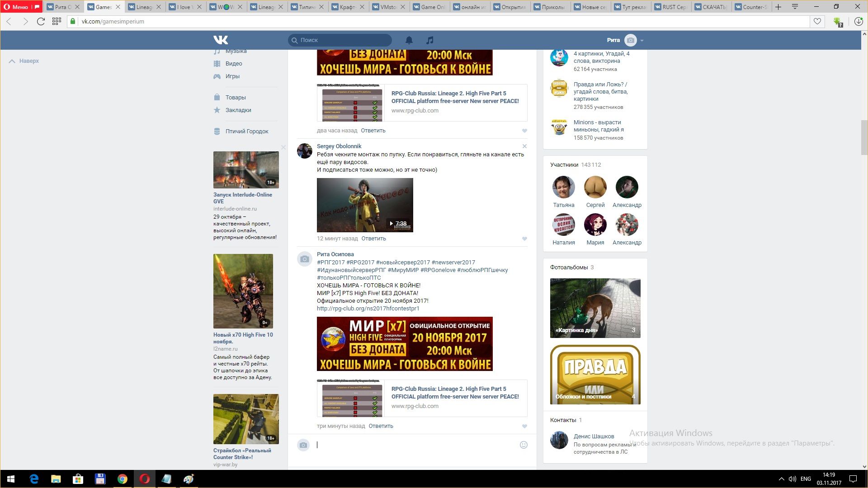
Task: Reload the page with refresh icon
Action: coord(41,21)
